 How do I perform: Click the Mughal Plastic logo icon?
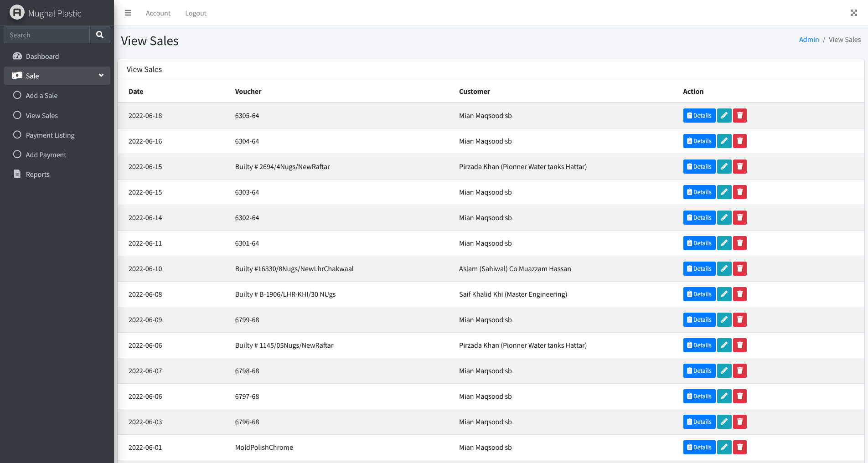17,13
